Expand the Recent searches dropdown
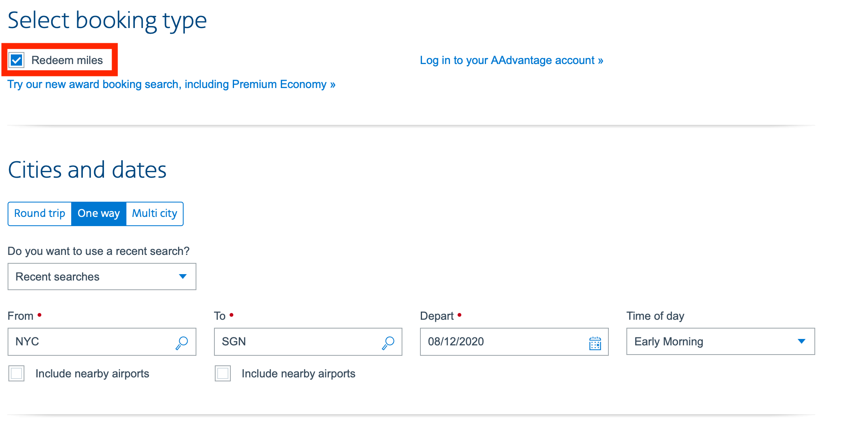The height and width of the screenshot is (425, 868). [102, 277]
